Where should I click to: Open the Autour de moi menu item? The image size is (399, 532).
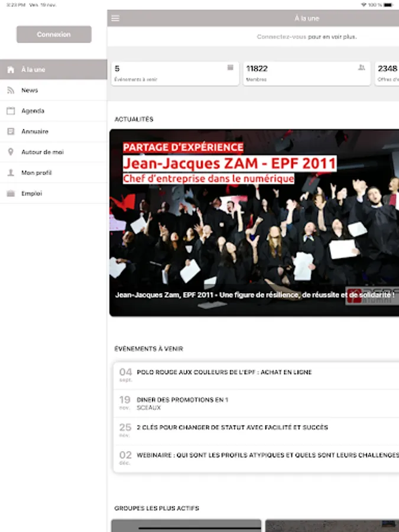coord(54,152)
